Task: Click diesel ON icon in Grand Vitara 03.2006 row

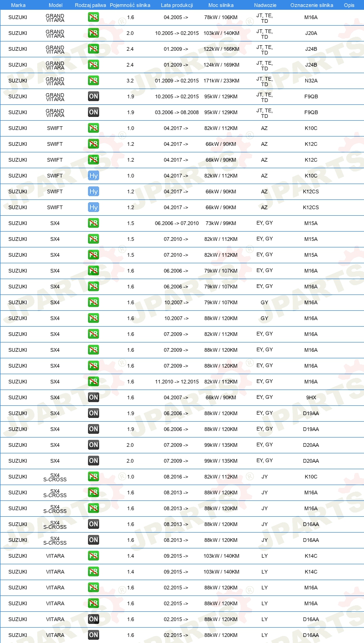Action: click(x=94, y=112)
